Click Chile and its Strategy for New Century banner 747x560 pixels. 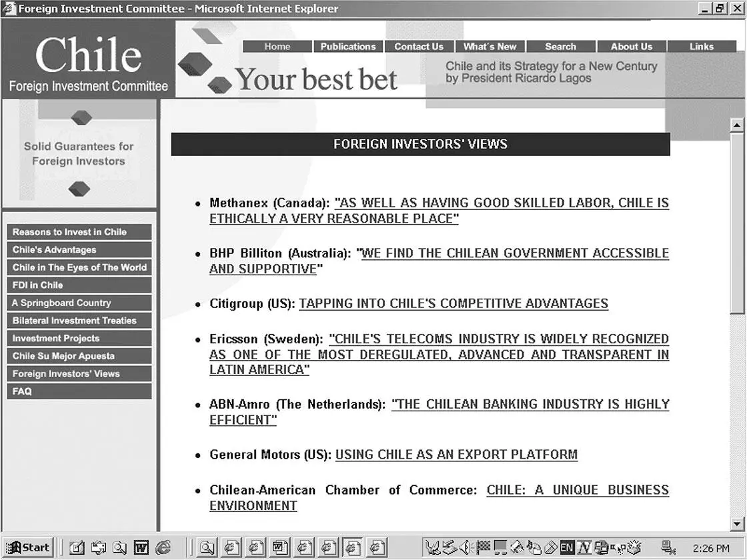tap(551, 72)
